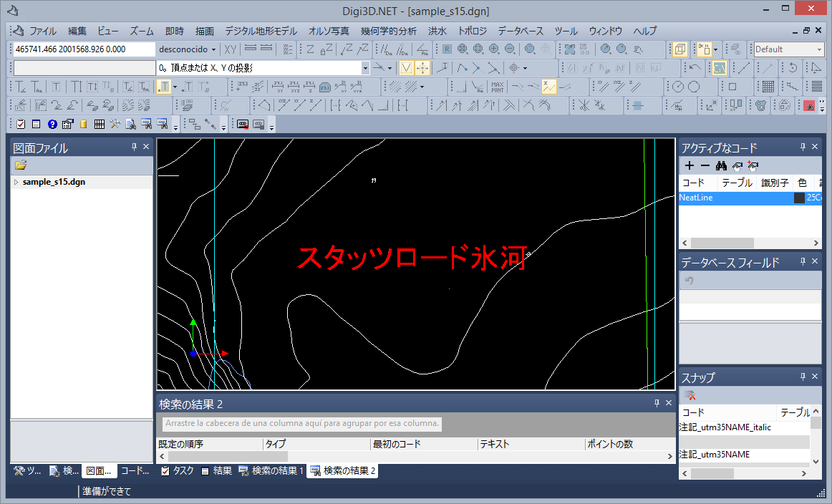Expand the sample_s15.dgn tree node
Image resolution: width=832 pixels, height=504 pixels.
pyautogui.click(x=16, y=183)
